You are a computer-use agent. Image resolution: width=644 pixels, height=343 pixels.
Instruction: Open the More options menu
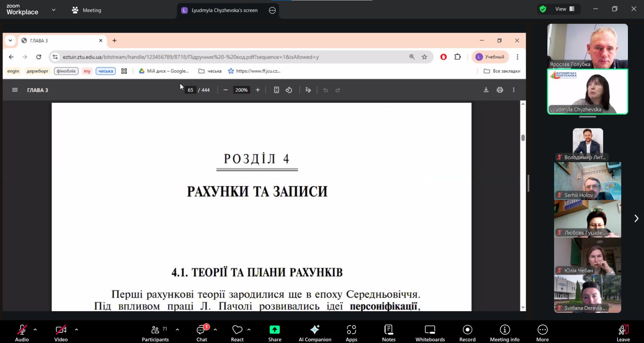(543, 333)
